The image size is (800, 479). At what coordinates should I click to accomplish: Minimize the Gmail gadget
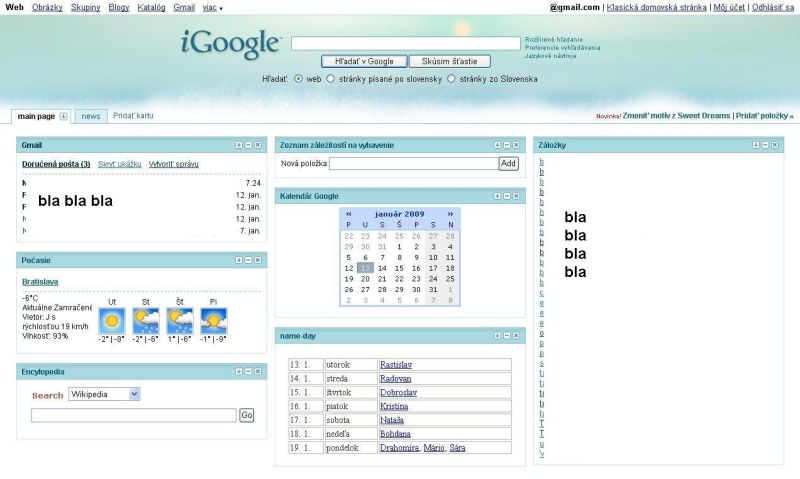tap(248, 145)
